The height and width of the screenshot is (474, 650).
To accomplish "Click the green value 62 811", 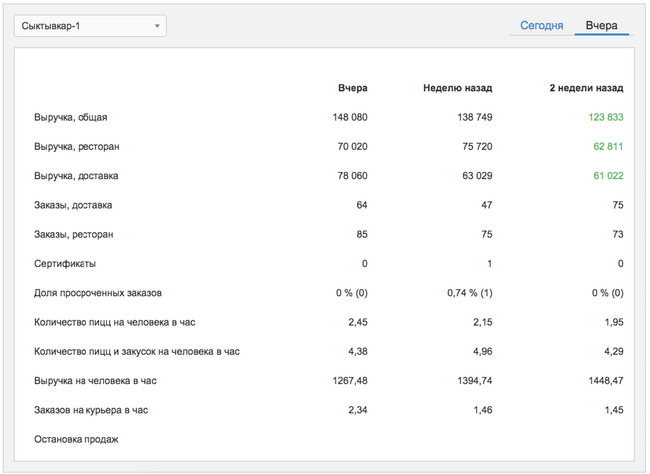I will [609, 146].
